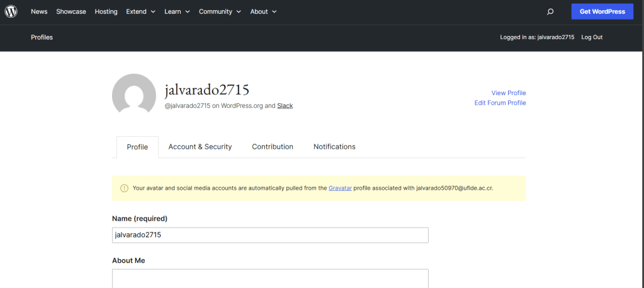
Task: Expand the Learn dropdown menu
Action: click(177, 11)
